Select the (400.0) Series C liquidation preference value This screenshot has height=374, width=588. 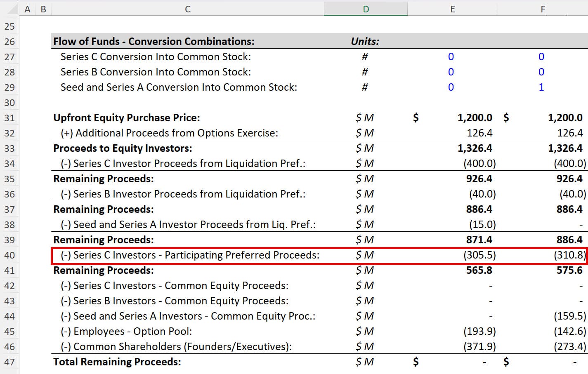480,163
